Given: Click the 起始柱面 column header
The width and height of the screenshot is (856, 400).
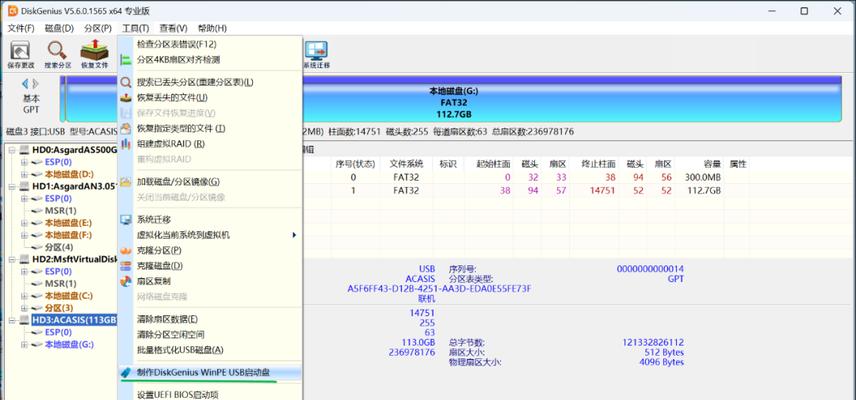Looking at the screenshot, I should pos(493,164).
